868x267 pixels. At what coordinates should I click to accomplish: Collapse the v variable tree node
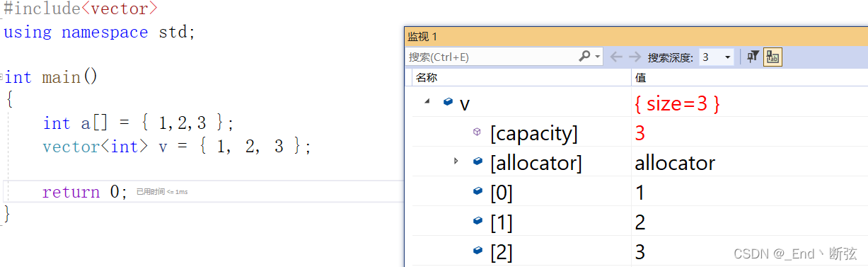427,101
